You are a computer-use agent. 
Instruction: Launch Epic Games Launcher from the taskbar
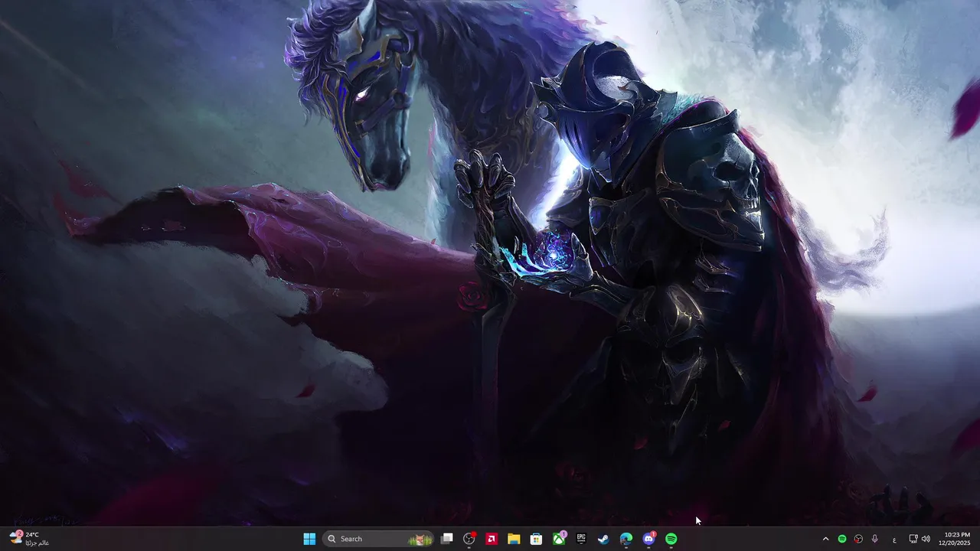coord(581,539)
